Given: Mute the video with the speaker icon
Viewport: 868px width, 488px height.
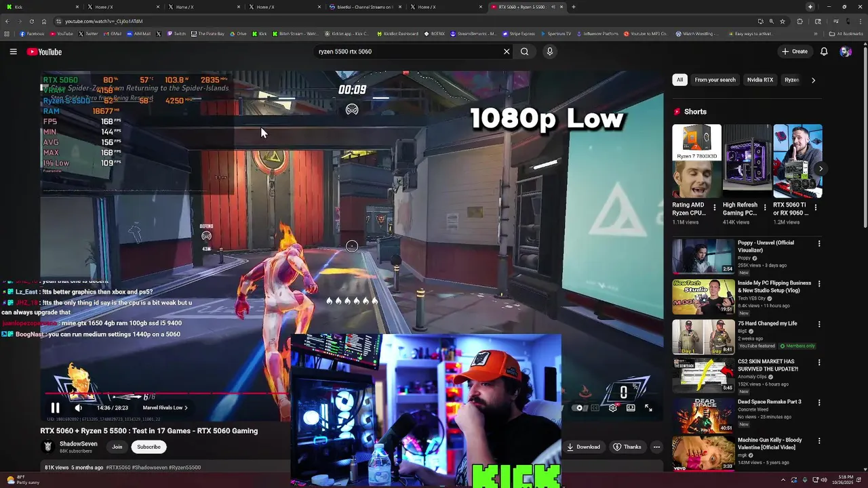Looking at the screenshot, I should coord(78,407).
